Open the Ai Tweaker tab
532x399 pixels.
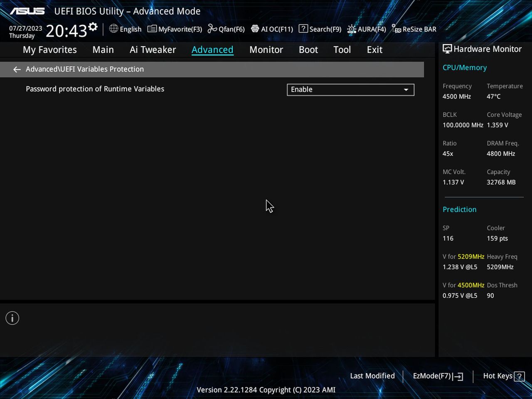click(x=153, y=50)
